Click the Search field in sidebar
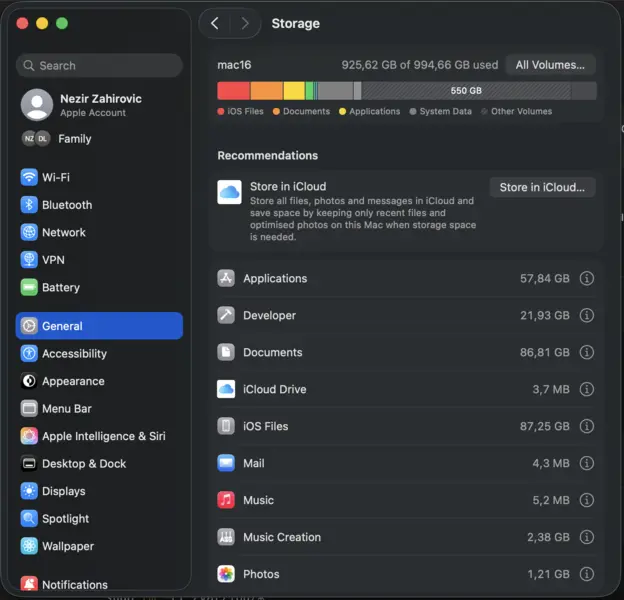Screen dimensions: 624x600 click(x=99, y=65)
